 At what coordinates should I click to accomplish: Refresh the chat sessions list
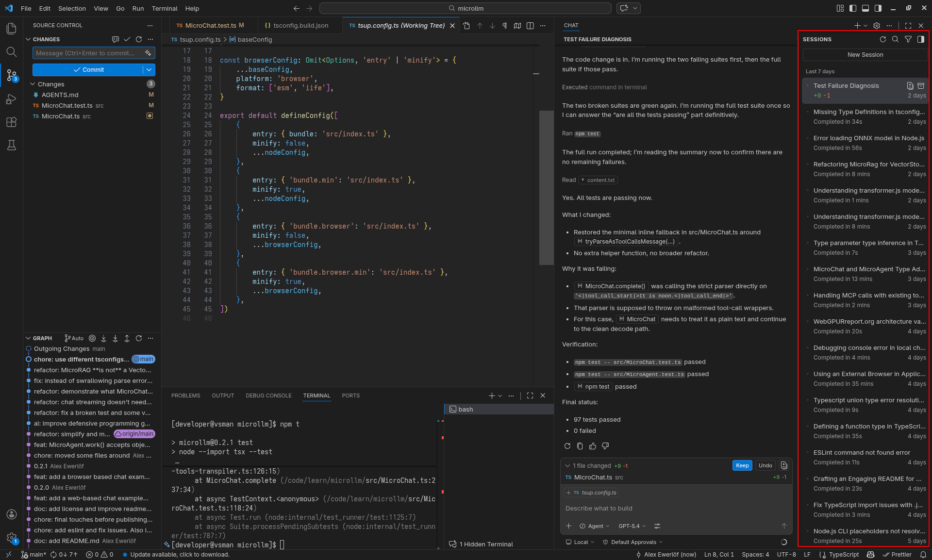tap(882, 39)
